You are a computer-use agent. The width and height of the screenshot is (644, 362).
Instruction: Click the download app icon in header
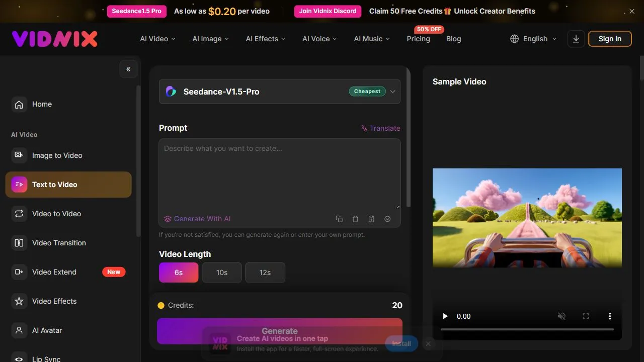point(576,39)
